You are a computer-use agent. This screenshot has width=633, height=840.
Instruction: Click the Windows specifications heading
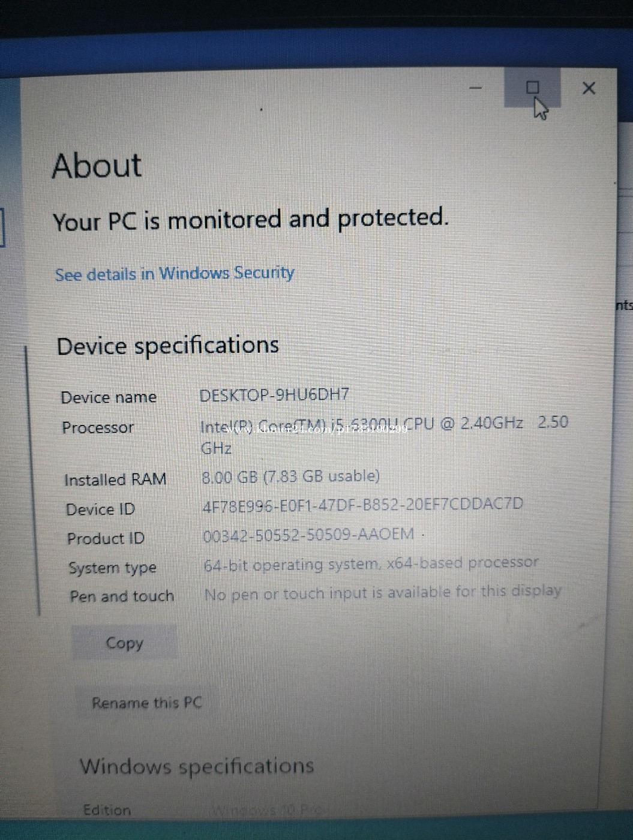click(x=197, y=766)
